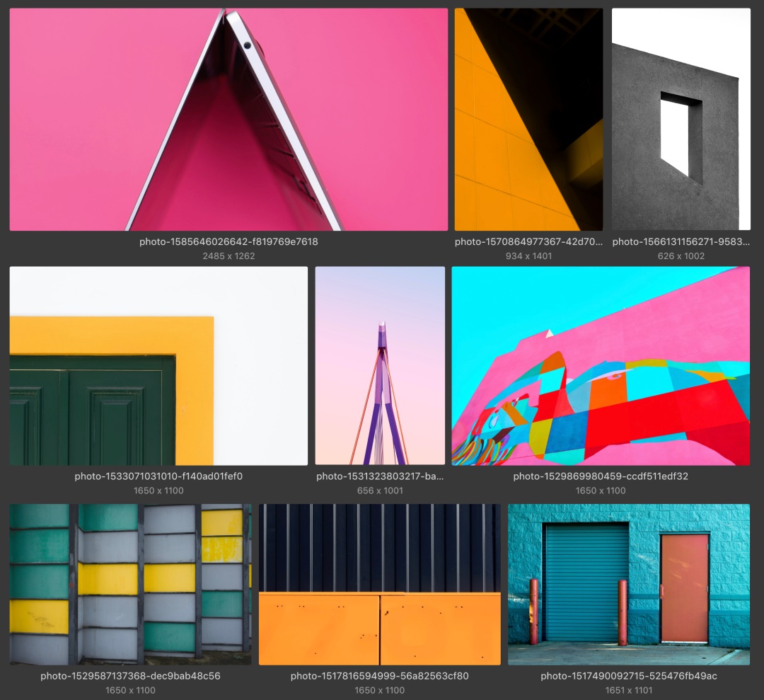This screenshot has height=700, width=764.
Task: Click dimensions under photo-1529587137368 filename
Action: 131,690
